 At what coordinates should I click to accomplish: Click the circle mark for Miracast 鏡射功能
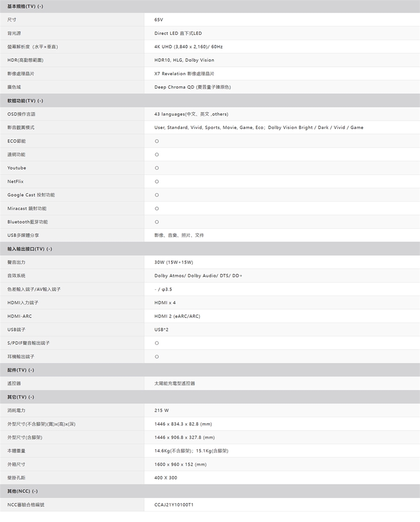[x=157, y=208]
